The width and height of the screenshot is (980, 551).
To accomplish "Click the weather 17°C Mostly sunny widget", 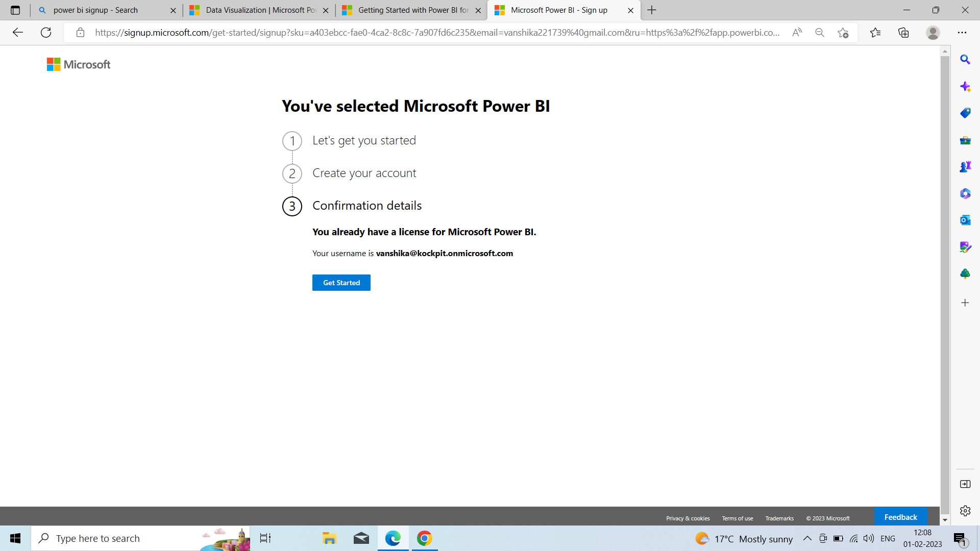I will (744, 539).
